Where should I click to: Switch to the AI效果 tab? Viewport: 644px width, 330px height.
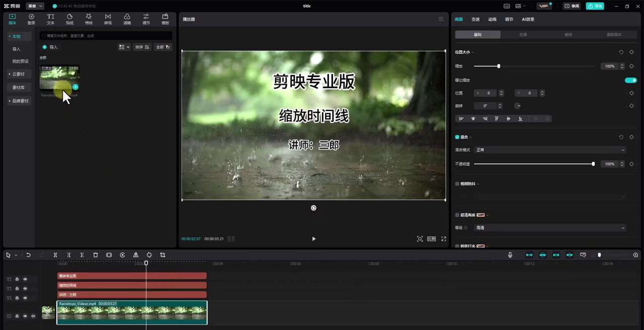coord(528,19)
